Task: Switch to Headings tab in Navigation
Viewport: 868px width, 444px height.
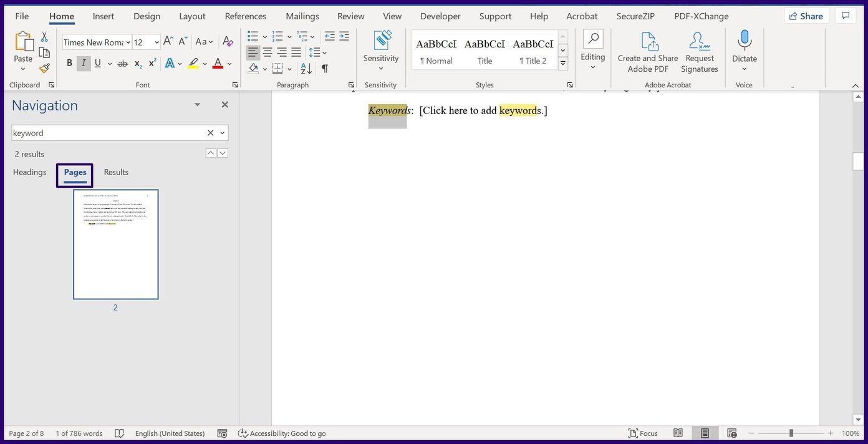Action: (30, 172)
